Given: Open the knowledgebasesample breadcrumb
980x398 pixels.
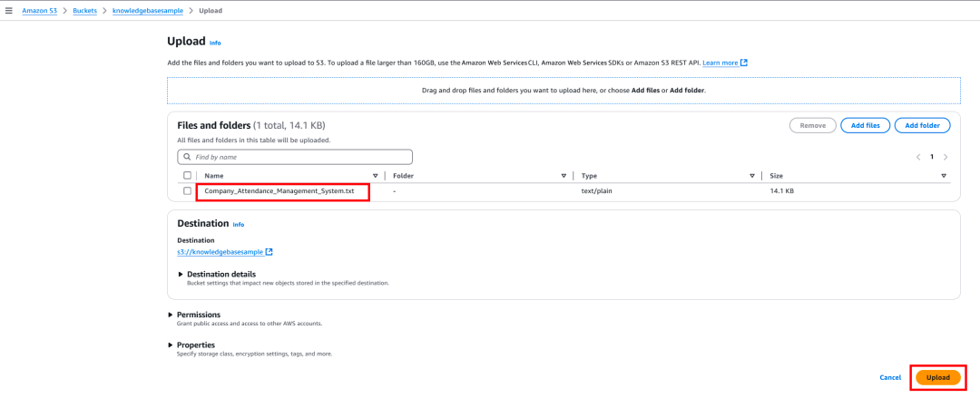Looking at the screenshot, I should 148,11.
